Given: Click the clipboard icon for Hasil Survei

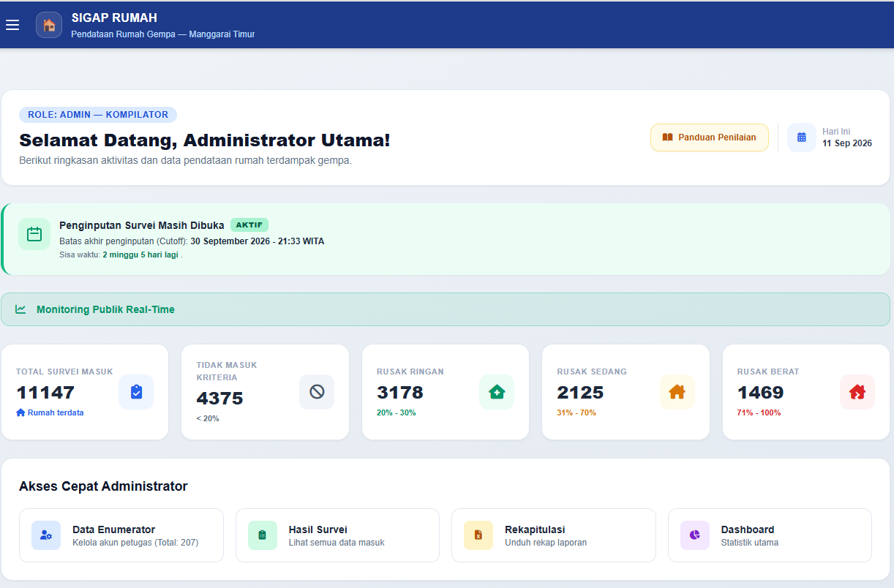Looking at the screenshot, I should (263, 535).
